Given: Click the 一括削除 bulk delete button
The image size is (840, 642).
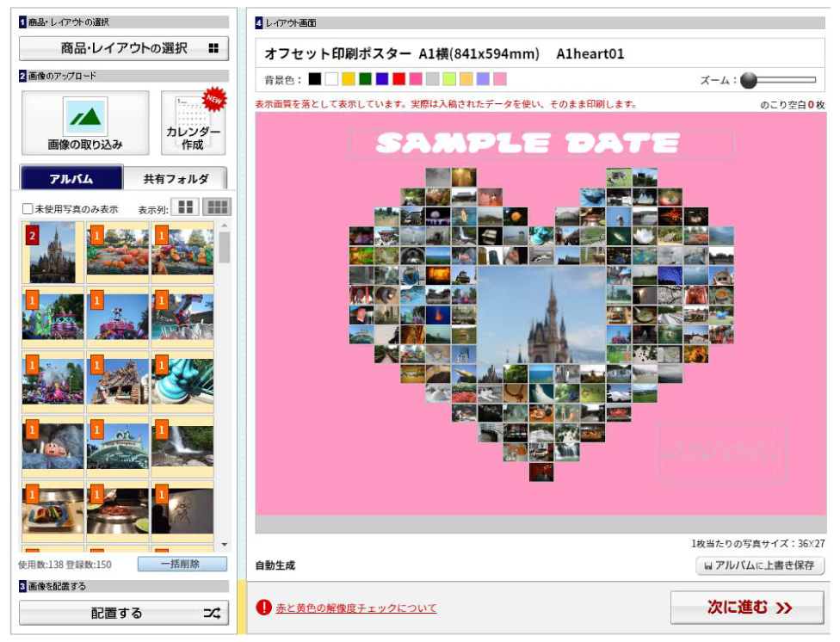Looking at the screenshot, I should pyautogui.click(x=182, y=564).
